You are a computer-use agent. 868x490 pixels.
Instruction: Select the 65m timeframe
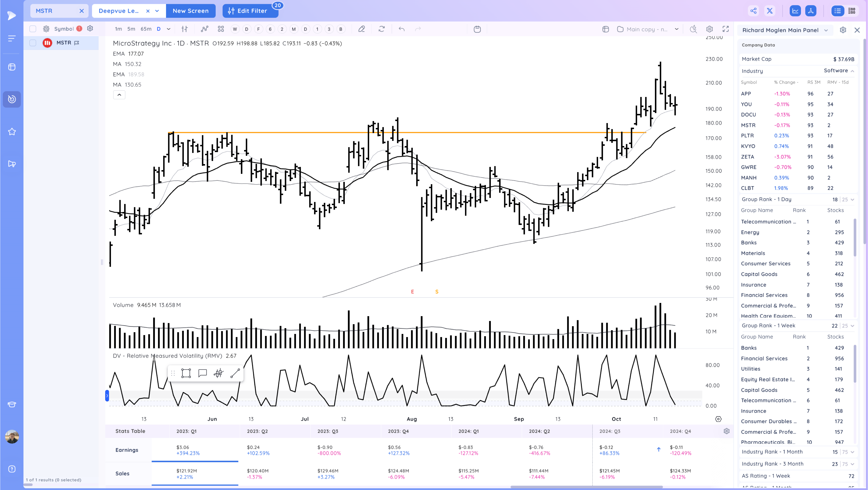146,29
